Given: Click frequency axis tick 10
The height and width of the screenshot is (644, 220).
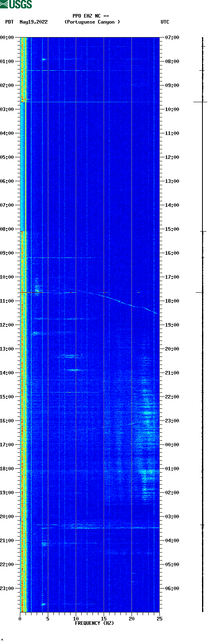Looking at the screenshot, I should click(76, 619).
